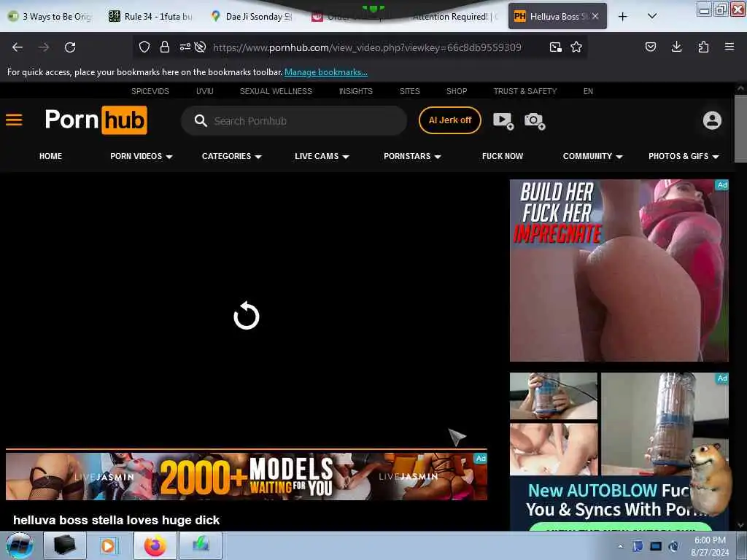Expand the CATEGORIES dropdown
This screenshot has height=560, width=747.
(231, 156)
